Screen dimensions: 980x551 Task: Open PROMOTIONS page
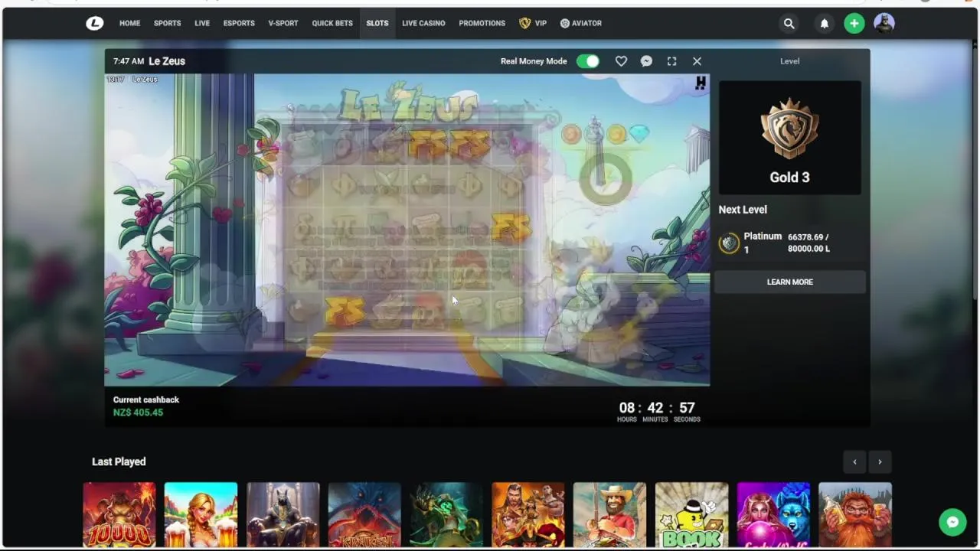(x=482, y=24)
